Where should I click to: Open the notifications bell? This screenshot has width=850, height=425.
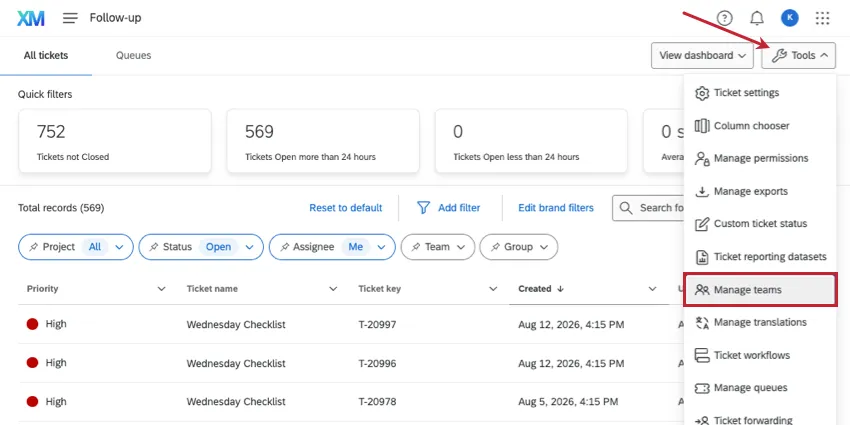pyautogui.click(x=757, y=18)
